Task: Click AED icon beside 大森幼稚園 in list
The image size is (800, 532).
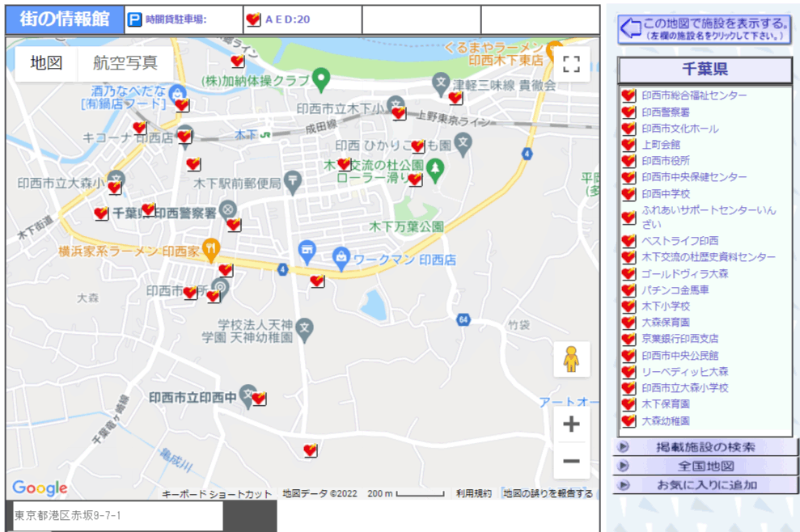Action: tap(629, 420)
